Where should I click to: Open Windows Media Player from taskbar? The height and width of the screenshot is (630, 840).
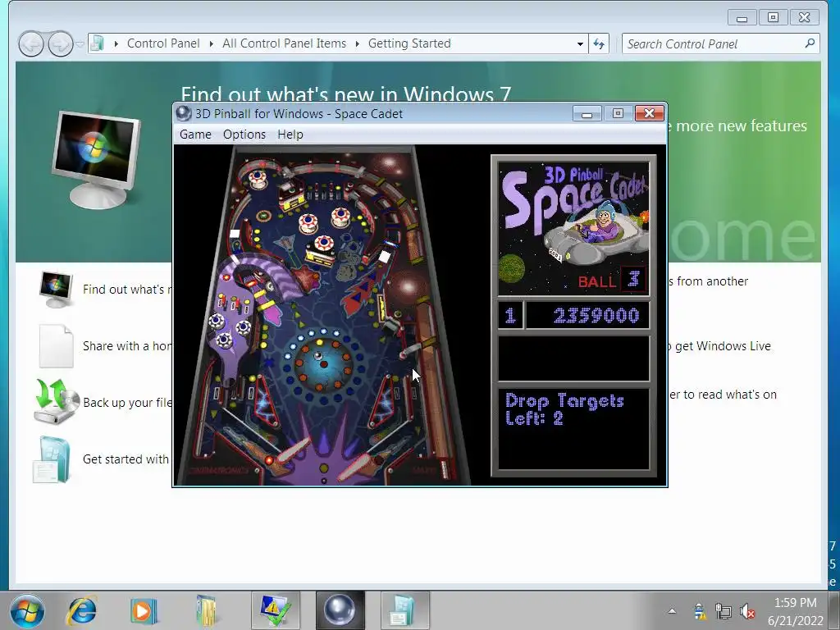[x=144, y=611]
